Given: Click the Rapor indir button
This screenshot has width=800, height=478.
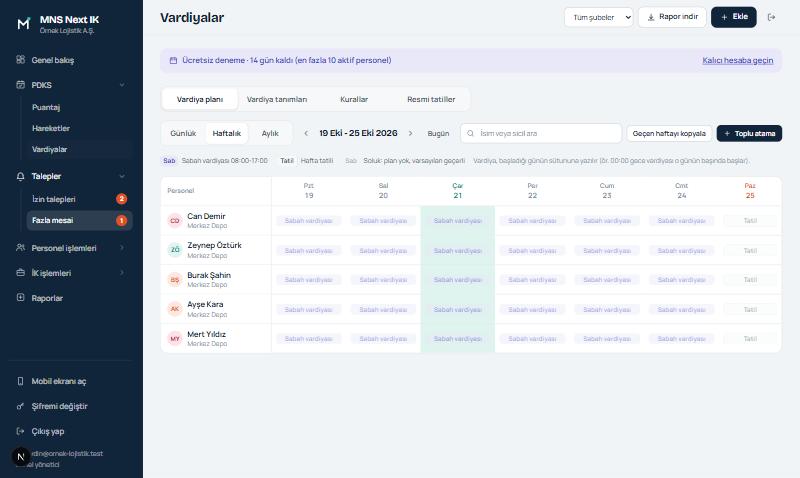Looking at the screenshot, I should pos(672,17).
